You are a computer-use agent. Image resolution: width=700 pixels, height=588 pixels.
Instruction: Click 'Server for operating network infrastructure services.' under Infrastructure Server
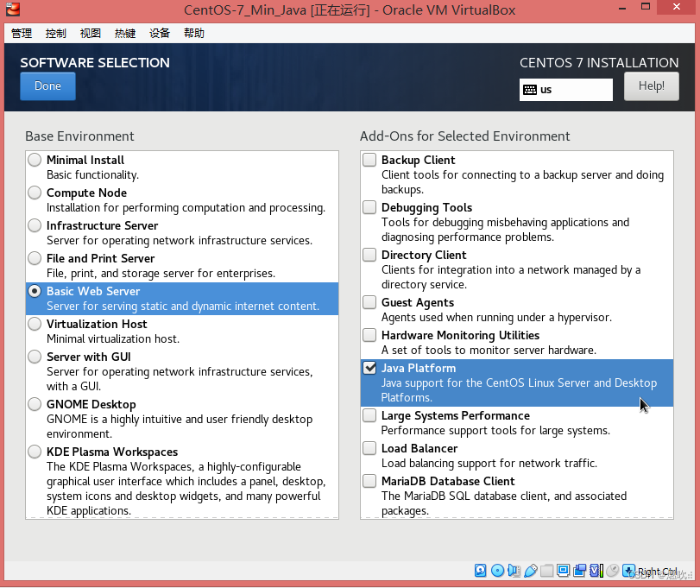(180, 241)
